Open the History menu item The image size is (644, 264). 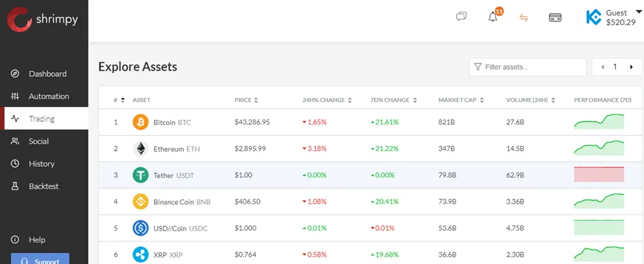coord(44,163)
